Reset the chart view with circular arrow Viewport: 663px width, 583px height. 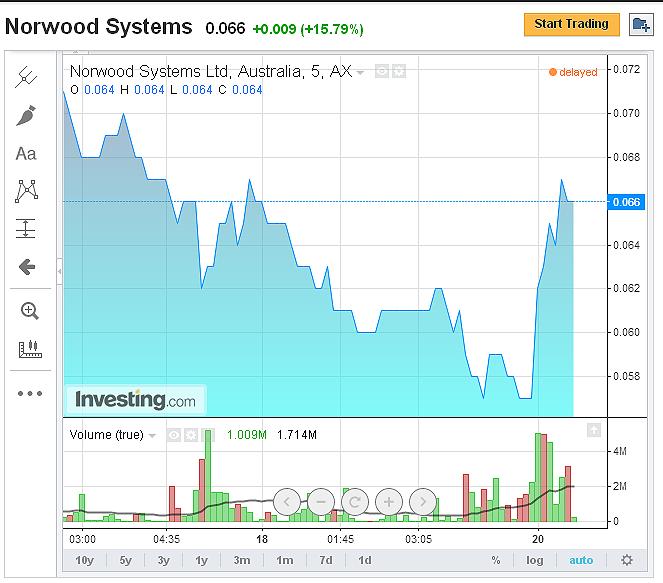(355, 501)
